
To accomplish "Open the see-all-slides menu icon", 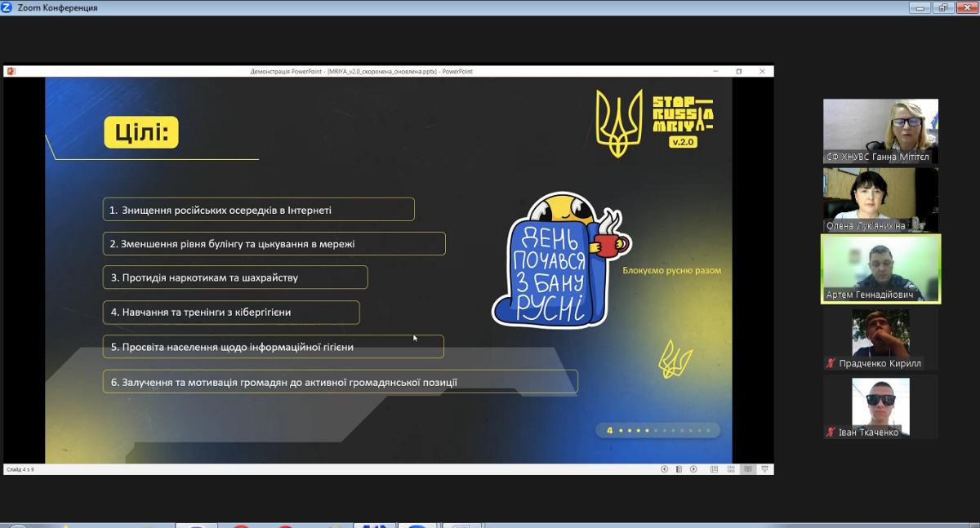I will (679, 469).
